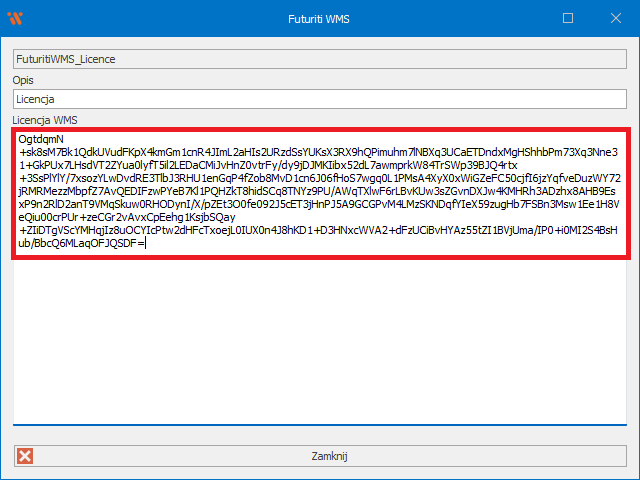Place cursor on the OgtdqmN line

[x=42, y=139]
